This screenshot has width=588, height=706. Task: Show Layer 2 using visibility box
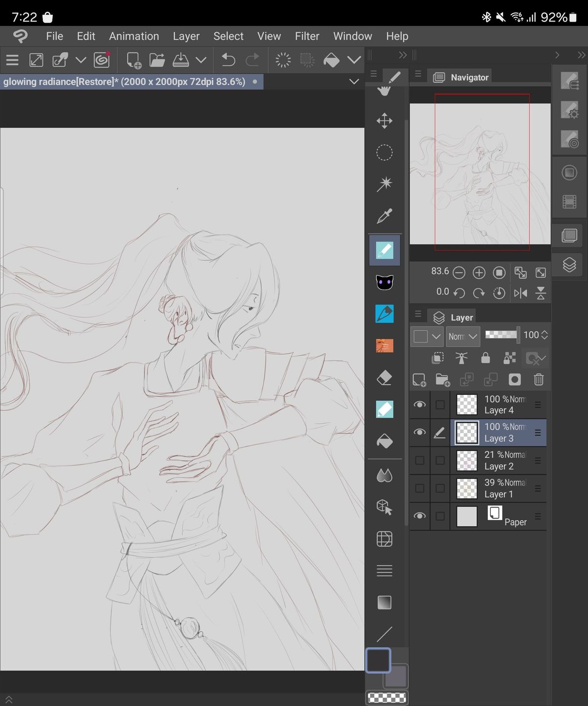(419, 461)
